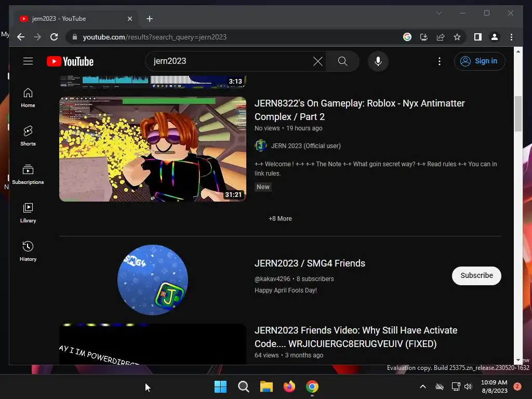Reload the page
This screenshot has height=399, width=532.
(54, 37)
